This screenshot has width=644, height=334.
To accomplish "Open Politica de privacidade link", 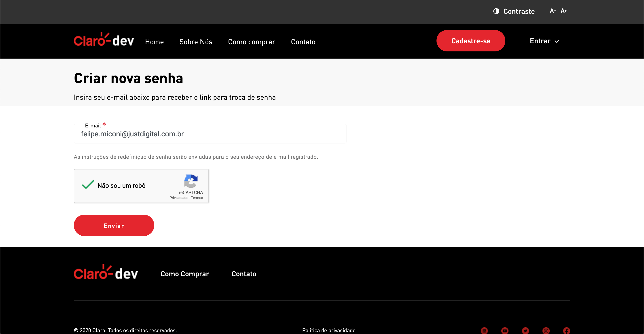I will pos(329,330).
